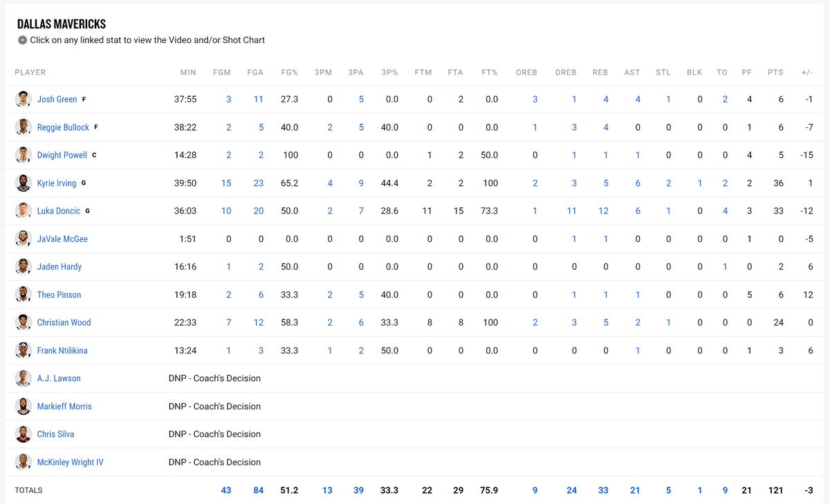Click Kyrie Irving's 1 block stat
The height and width of the screenshot is (504, 830).
click(700, 183)
